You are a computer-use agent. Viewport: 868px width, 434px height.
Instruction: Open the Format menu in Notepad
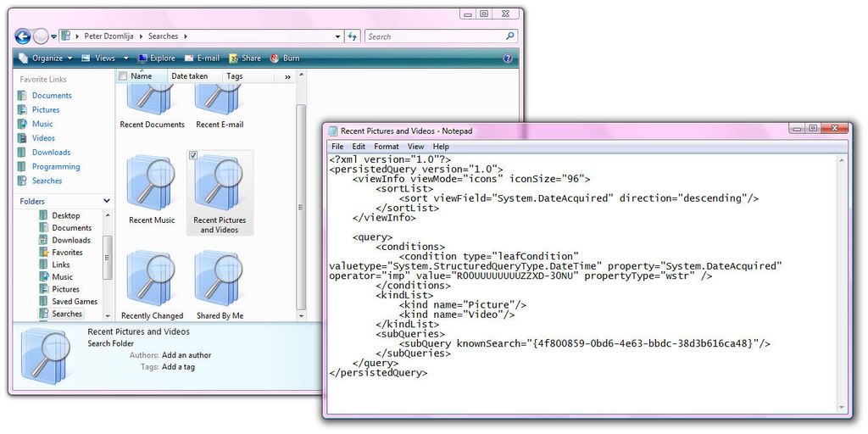[x=387, y=147]
